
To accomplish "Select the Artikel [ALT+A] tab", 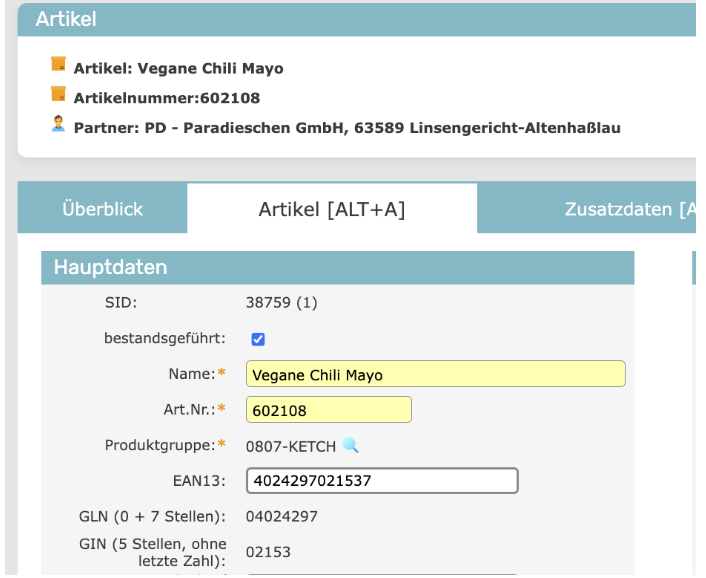I will pyautogui.click(x=331, y=209).
